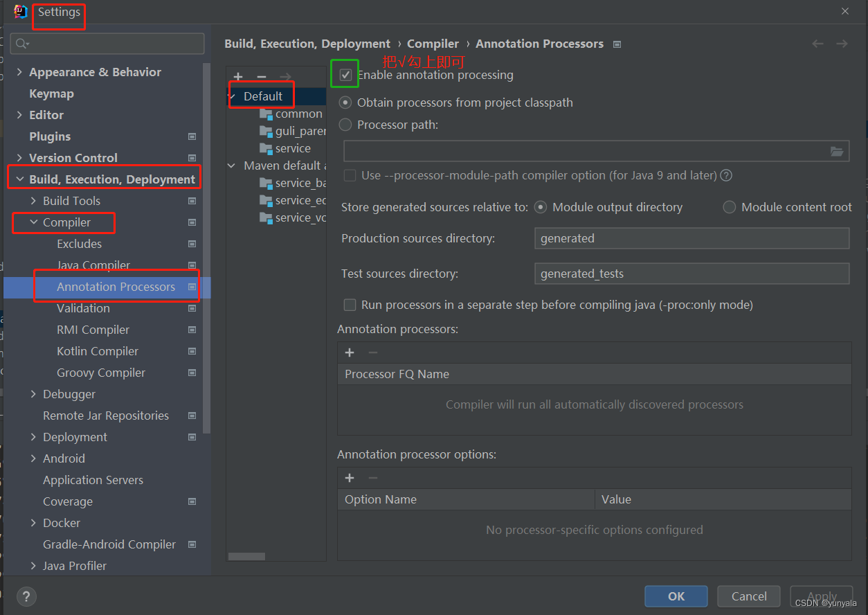
Task: Add a new processor profile with the plus icon
Action: click(x=238, y=76)
